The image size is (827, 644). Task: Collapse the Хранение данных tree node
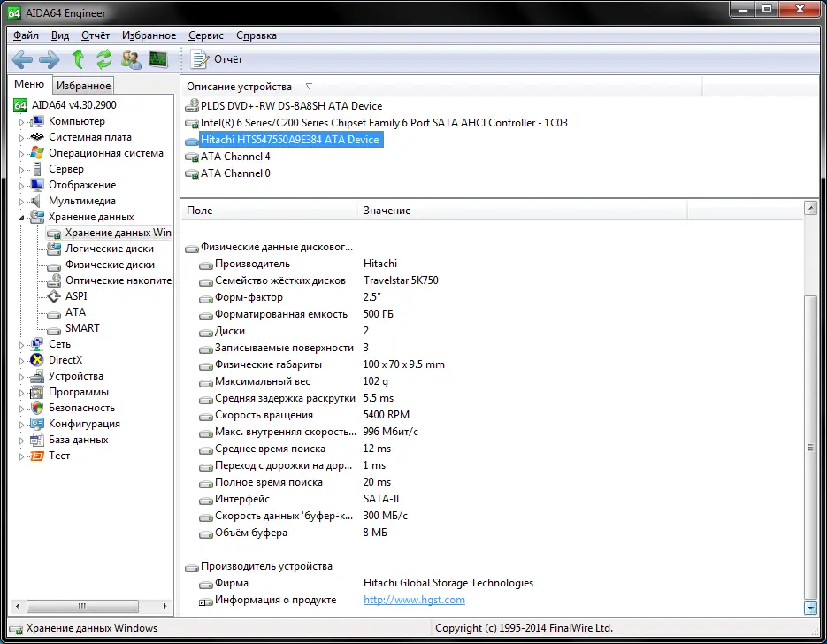point(22,218)
